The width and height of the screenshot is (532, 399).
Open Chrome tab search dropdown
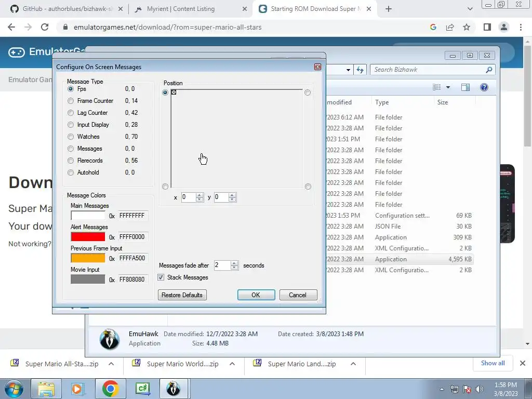pos(470,9)
